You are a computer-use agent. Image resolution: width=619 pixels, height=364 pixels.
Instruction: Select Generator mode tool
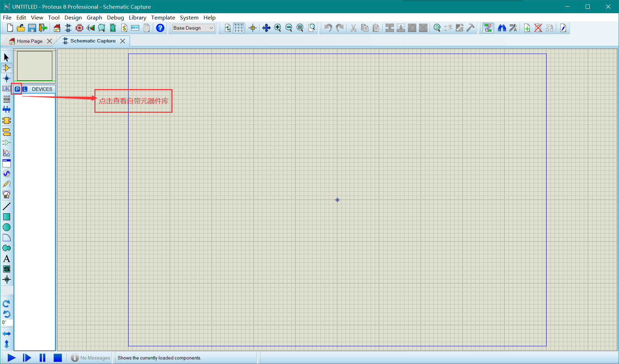[x=7, y=174]
